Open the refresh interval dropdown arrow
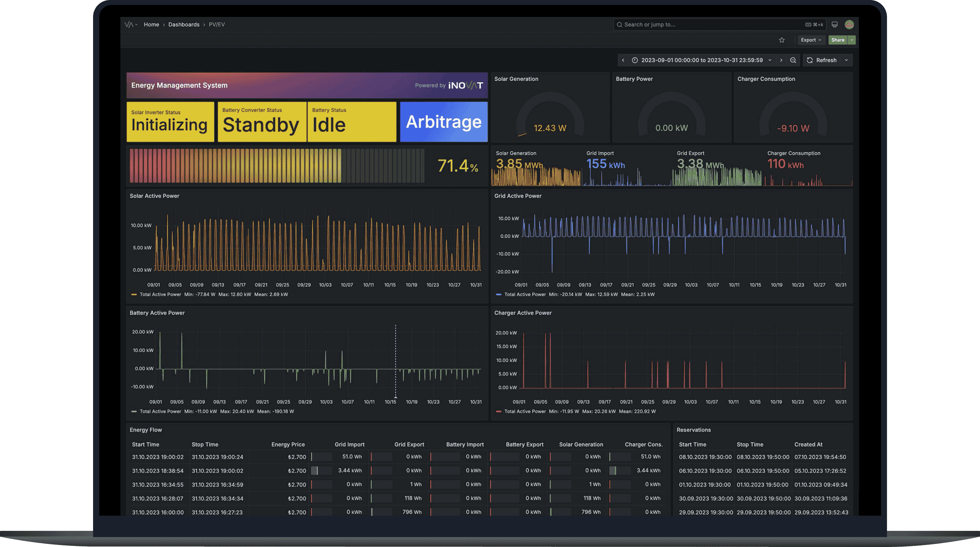This screenshot has width=980, height=547. pyautogui.click(x=846, y=60)
